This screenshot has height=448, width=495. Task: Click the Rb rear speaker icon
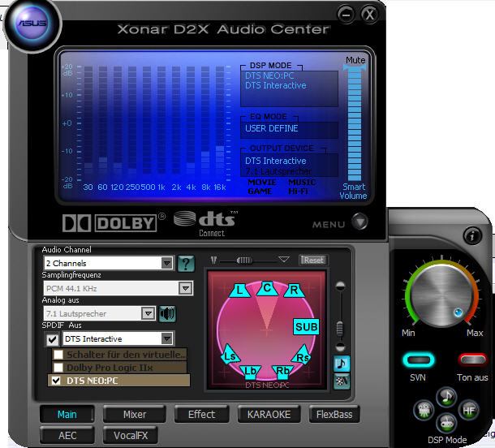point(283,371)
